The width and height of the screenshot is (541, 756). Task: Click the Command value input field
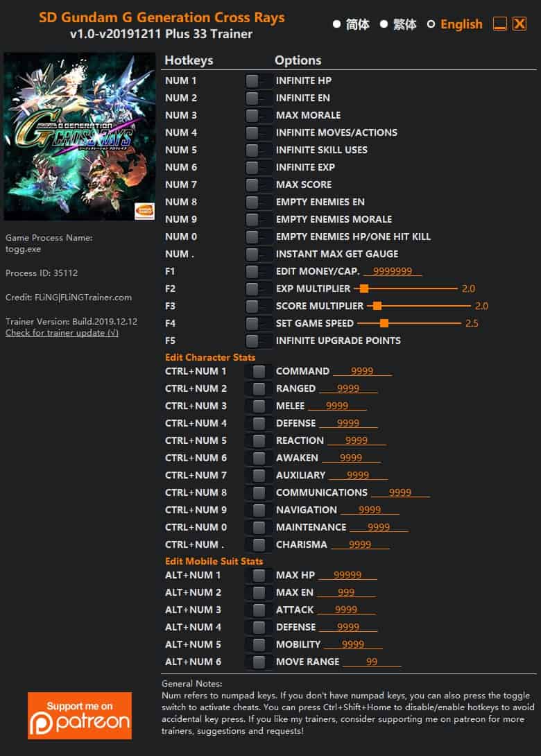362,371
